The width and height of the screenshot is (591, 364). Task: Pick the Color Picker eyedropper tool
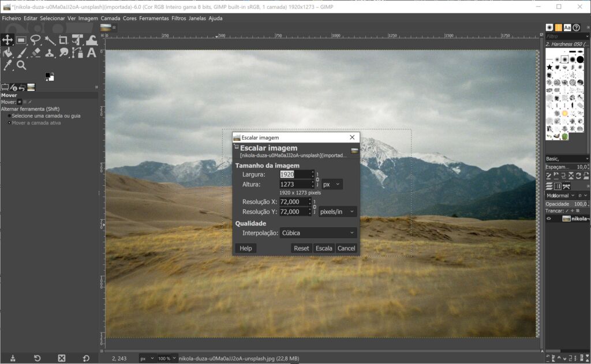[8, 66]
